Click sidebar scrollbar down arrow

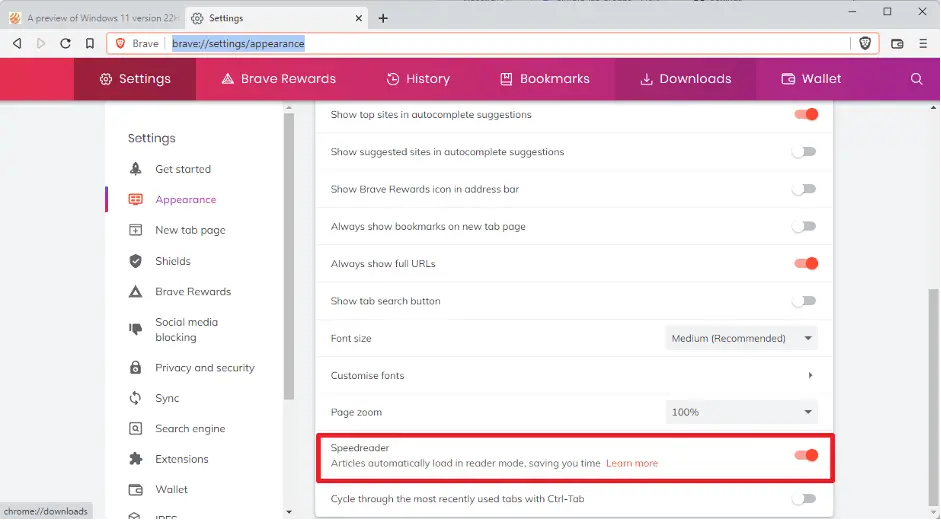[x=289, y=512]
